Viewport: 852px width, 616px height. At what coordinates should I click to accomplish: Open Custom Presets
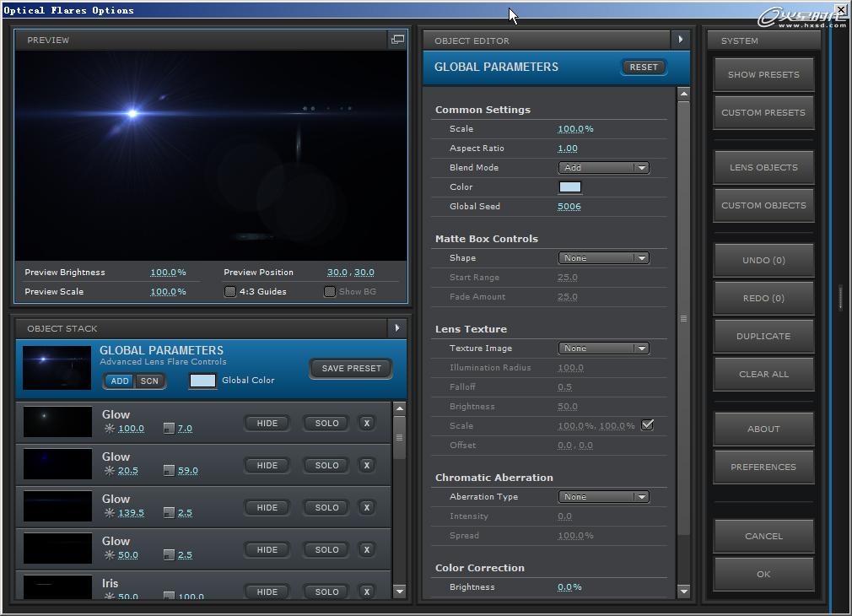[x=763, y=112]
